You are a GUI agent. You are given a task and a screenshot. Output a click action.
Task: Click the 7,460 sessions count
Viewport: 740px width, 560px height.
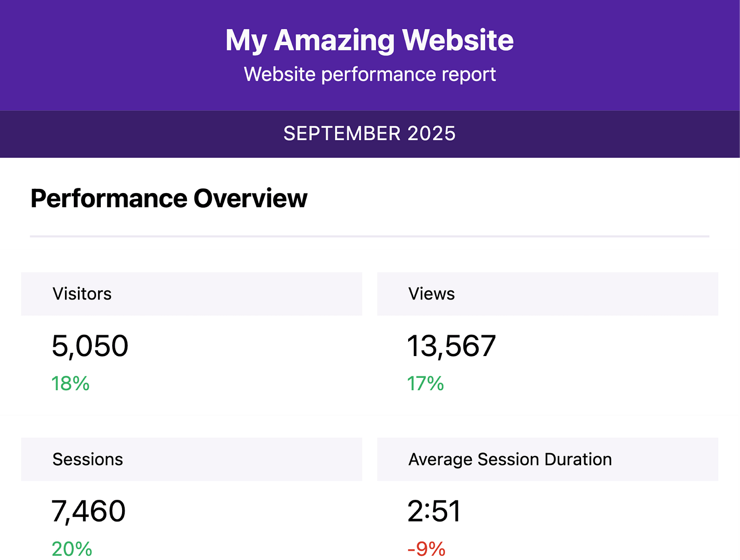click(88, 511)
